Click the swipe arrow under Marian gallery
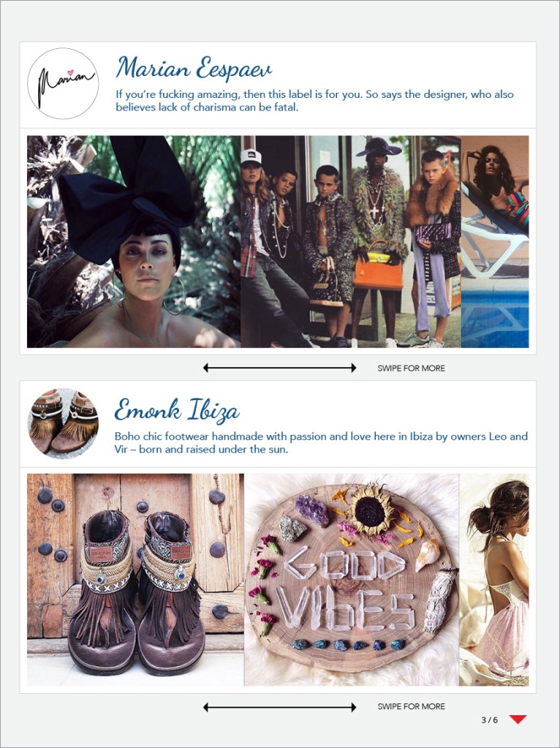 click(x=279, y=368)
